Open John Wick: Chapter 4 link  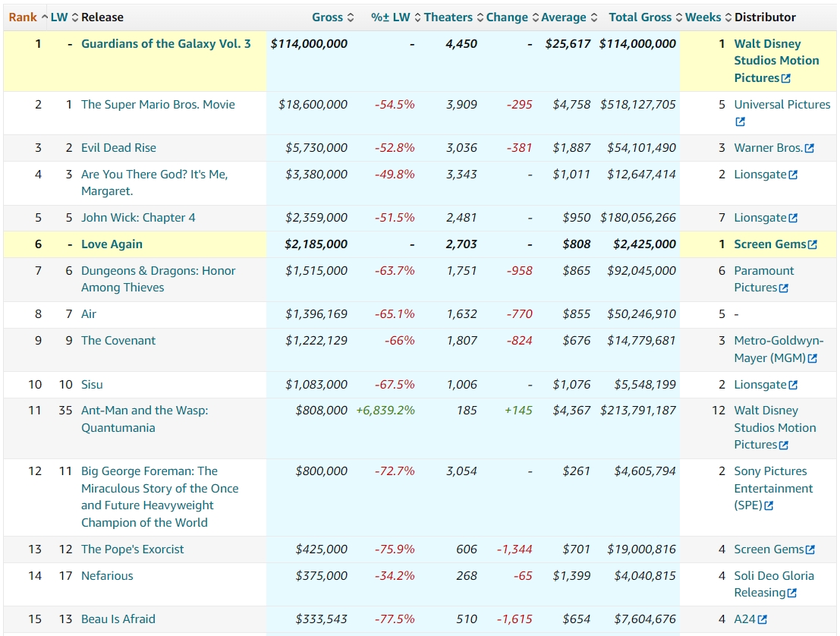(x=138, y=218)
